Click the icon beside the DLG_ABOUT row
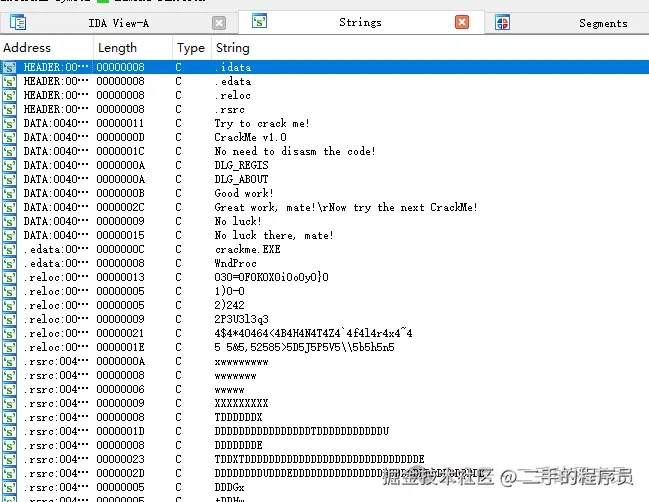 point(10,180)
